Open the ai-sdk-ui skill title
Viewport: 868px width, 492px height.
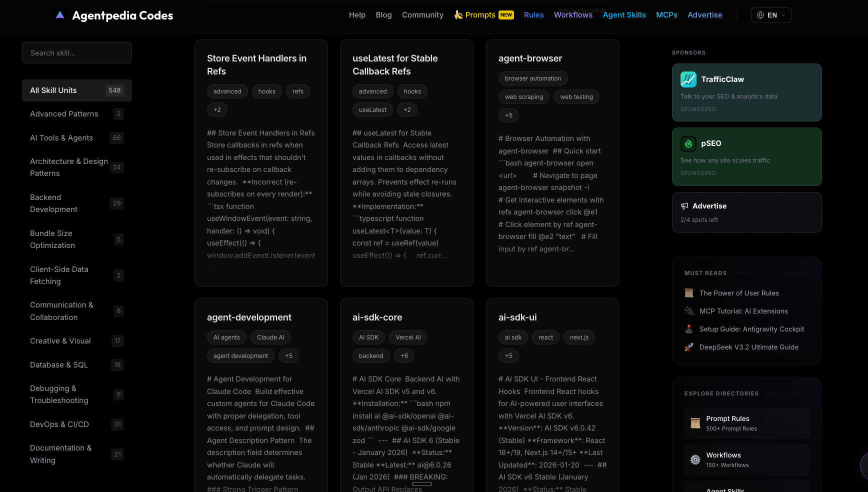[x=517, y=317]
